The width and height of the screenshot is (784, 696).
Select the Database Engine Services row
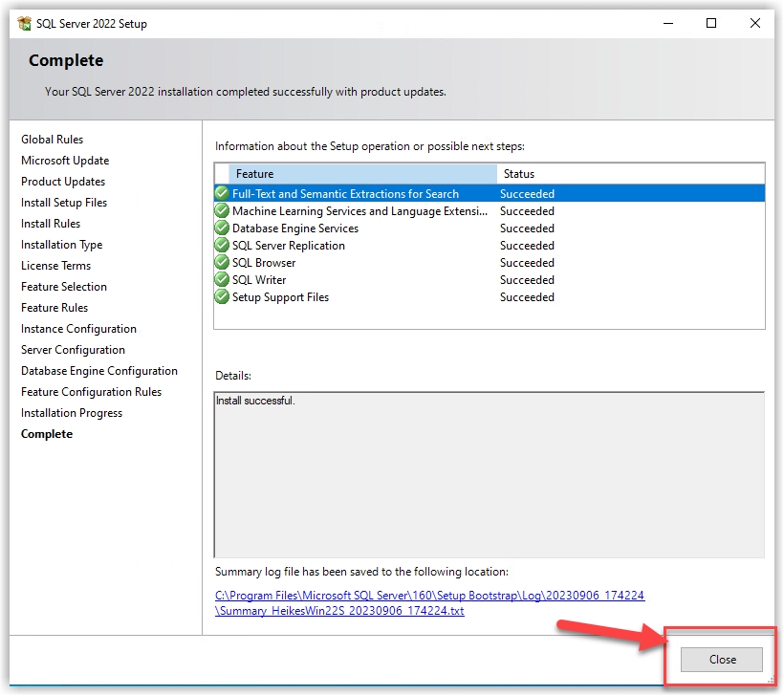pyautogui.click(x=490, y=228)
